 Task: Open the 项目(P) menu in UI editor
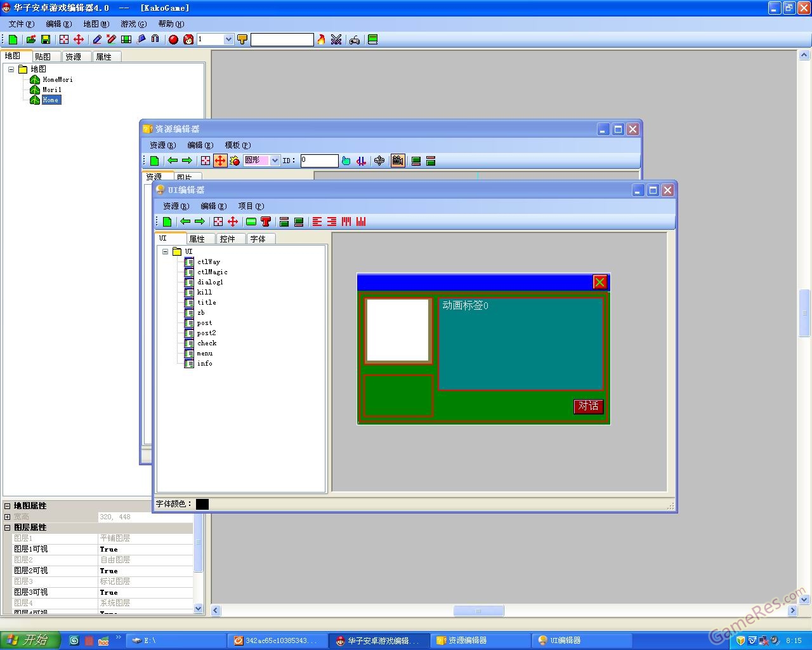pos(251,206)
